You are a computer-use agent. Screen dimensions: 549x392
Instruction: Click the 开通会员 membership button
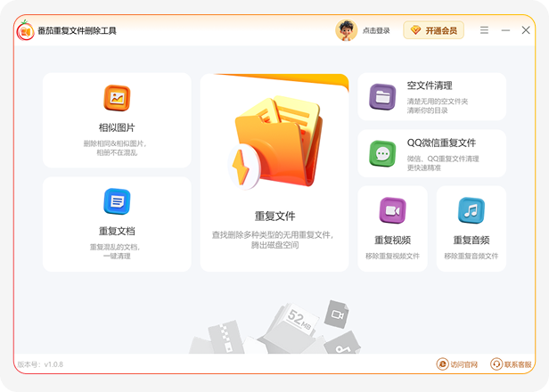433,30
